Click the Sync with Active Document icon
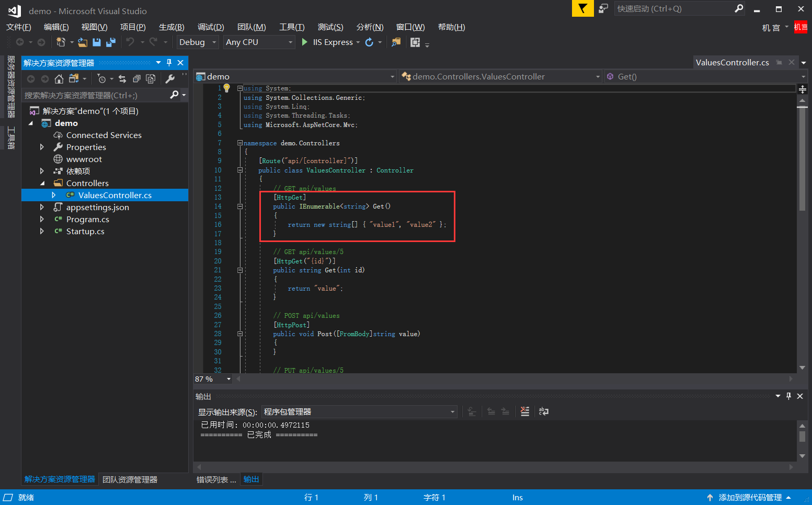Image resolution: width=812 pixels, height=505 pixels. coord(122,79)
